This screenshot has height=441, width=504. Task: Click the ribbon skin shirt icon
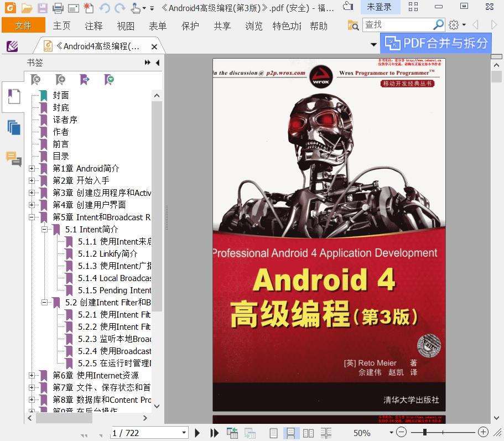coord(348,6)
